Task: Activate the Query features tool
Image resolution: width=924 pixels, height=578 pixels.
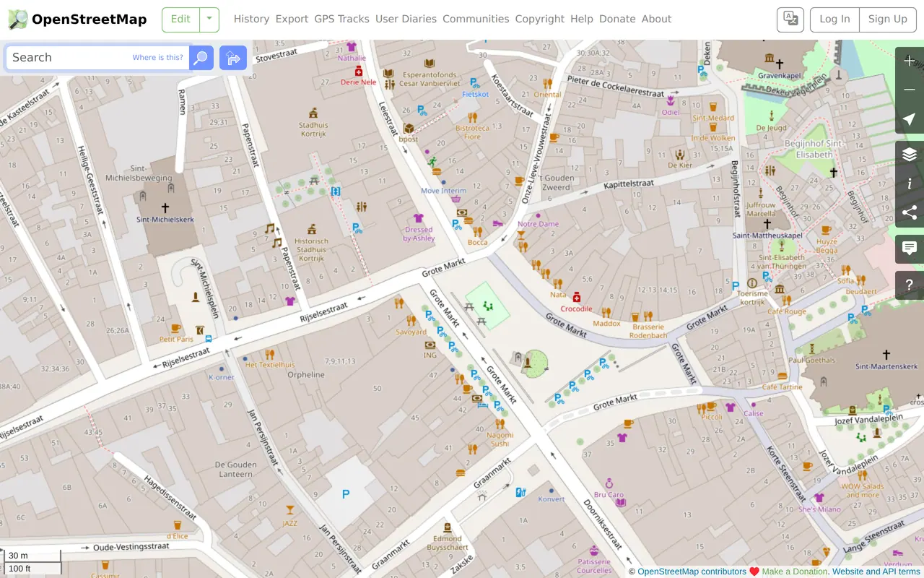Action: click(910, 285)
